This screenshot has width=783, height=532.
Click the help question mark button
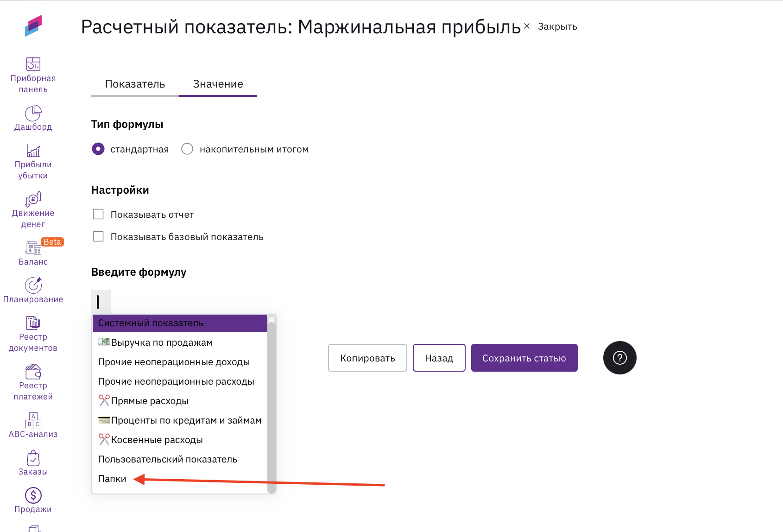619,358
